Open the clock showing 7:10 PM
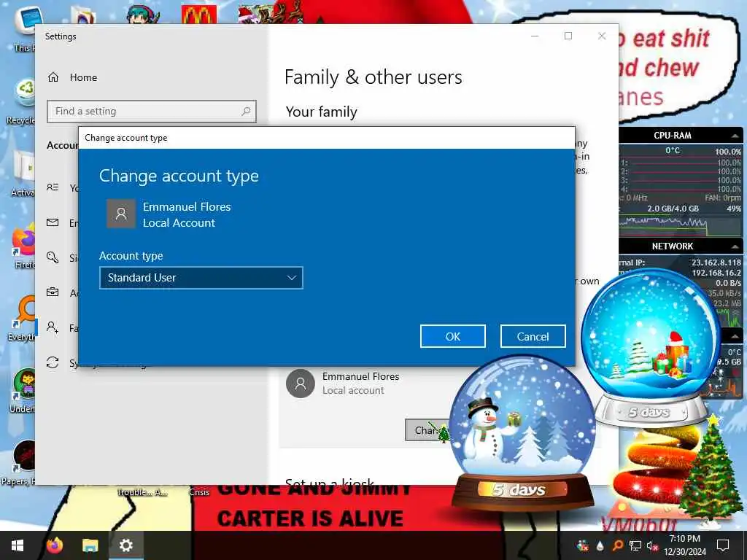 tap(684, 545)
